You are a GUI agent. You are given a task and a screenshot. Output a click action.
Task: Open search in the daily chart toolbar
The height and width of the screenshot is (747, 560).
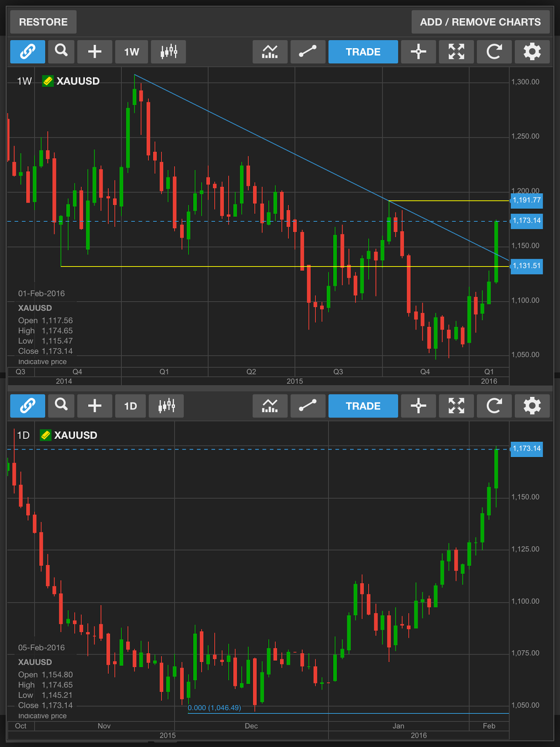tap(61, 406)
